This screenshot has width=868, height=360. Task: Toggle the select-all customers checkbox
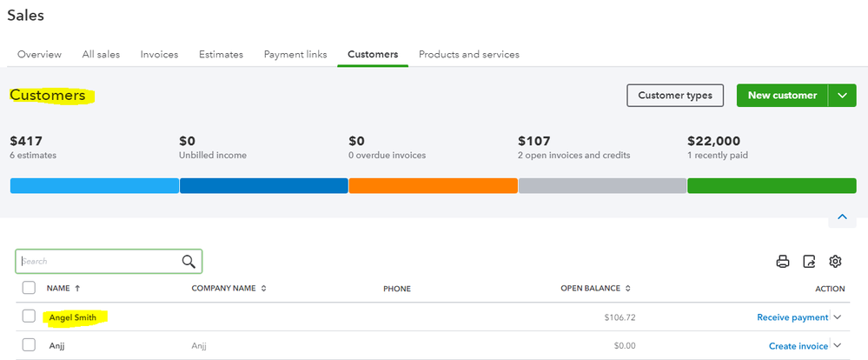[29, 288]
